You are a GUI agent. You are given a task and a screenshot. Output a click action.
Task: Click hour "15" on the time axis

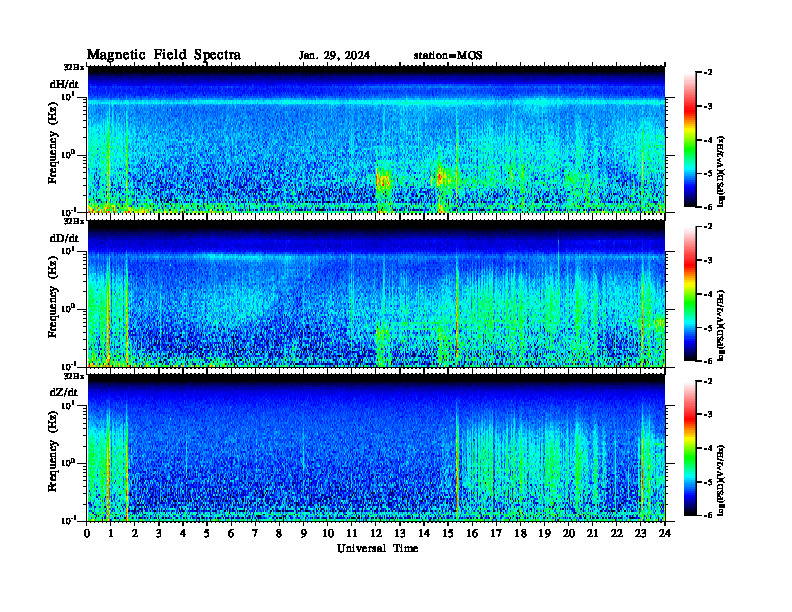click(x=448, y=533)
